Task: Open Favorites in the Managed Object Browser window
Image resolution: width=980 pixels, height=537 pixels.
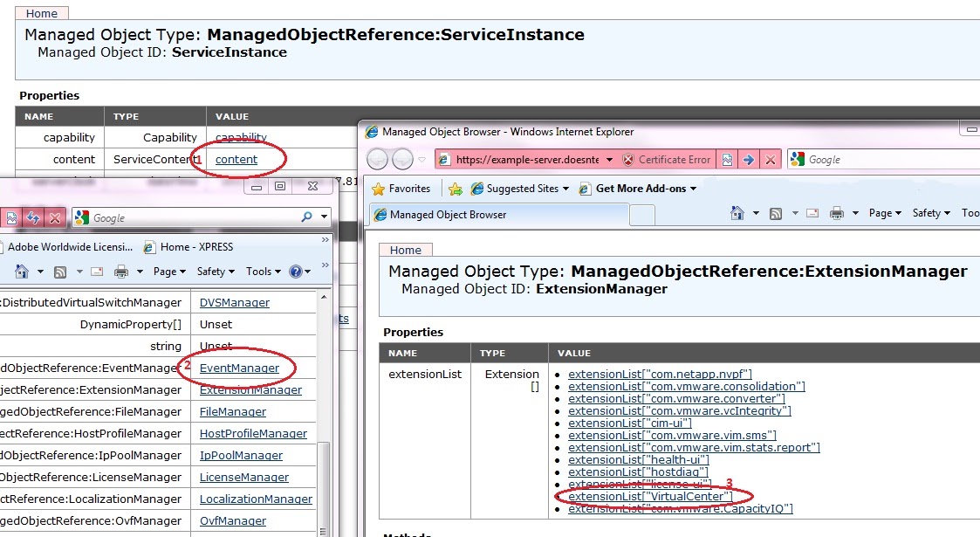Action: (x=402, y=189)
